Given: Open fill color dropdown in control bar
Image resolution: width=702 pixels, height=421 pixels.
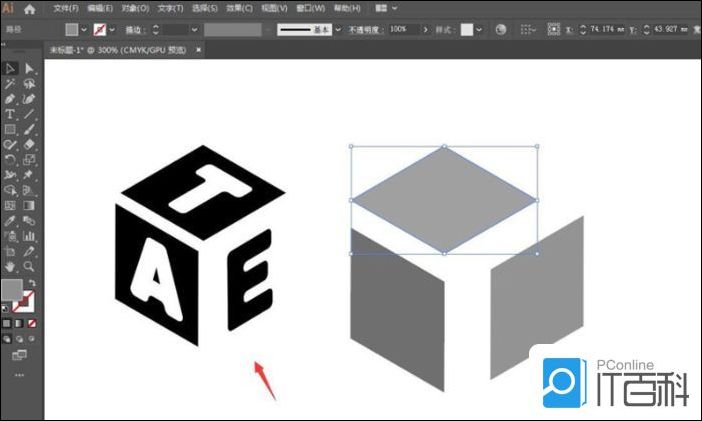Looking at the screenshot, I should click(x=84, y=30).
